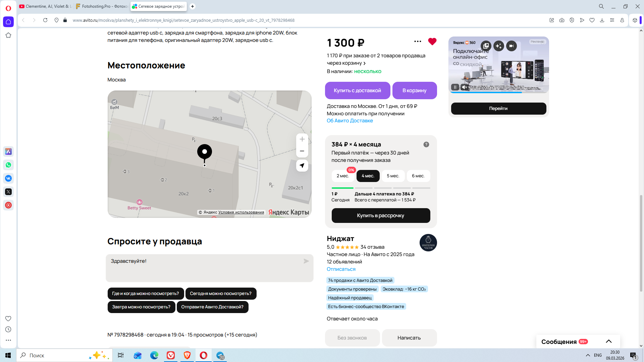Open VK in Opera sidebar
The width and height of the screenshot is (644, 362).
point(8,178)
